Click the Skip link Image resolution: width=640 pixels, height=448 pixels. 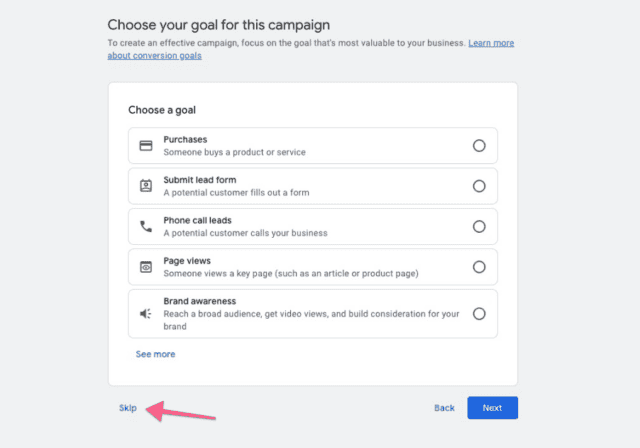click(x=128, y=408)
